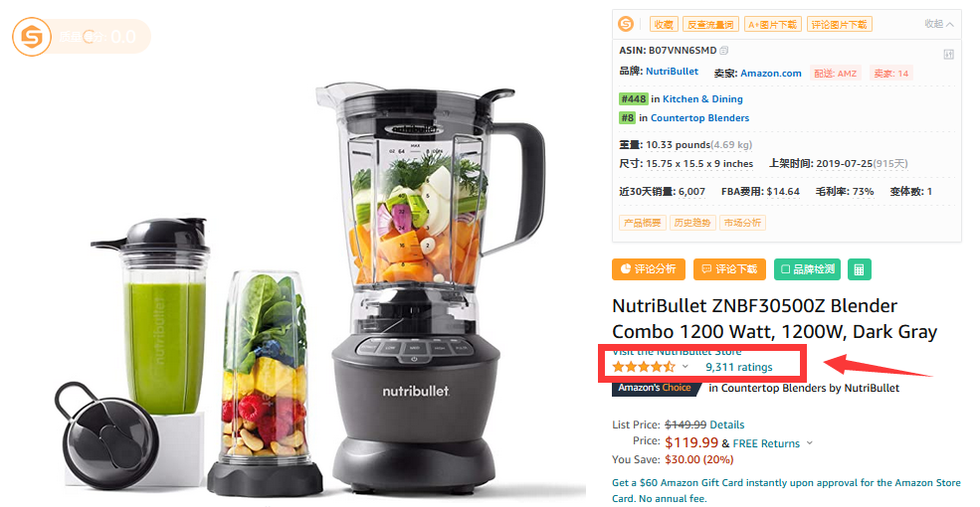Screen dimensions: 980x507
Task: Expand the FREE Returns dropdown chevron
Action: coord(810,442)
